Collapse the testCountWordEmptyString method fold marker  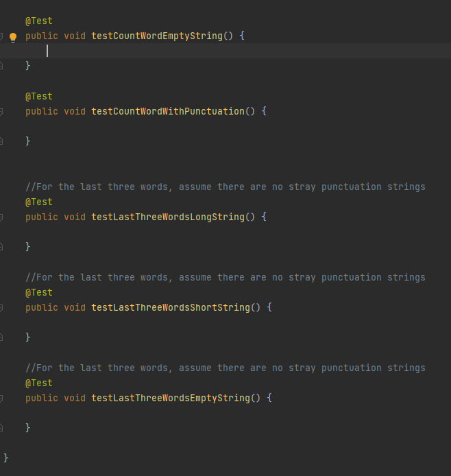click(1, 36)
